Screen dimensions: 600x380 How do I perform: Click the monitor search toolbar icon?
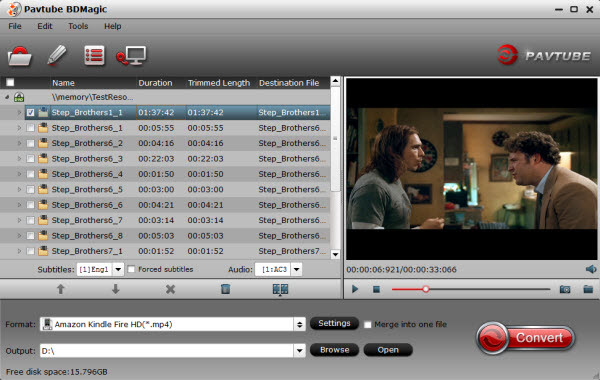(132, 56)
